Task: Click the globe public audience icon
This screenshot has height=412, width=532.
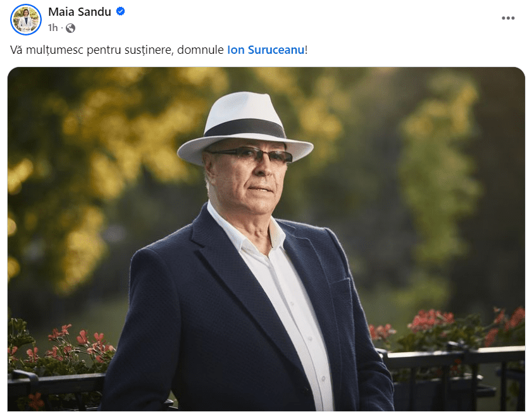Action: (71, 28)
